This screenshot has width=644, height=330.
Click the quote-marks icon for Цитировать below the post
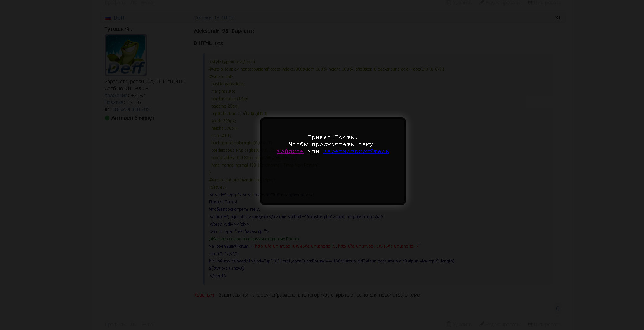530,324
